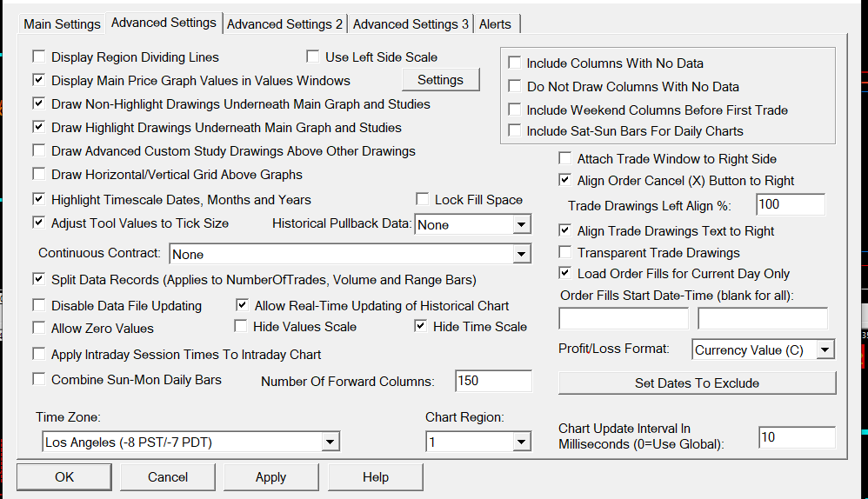Select the Advanced Settings 3 tab

coord(411,24)
